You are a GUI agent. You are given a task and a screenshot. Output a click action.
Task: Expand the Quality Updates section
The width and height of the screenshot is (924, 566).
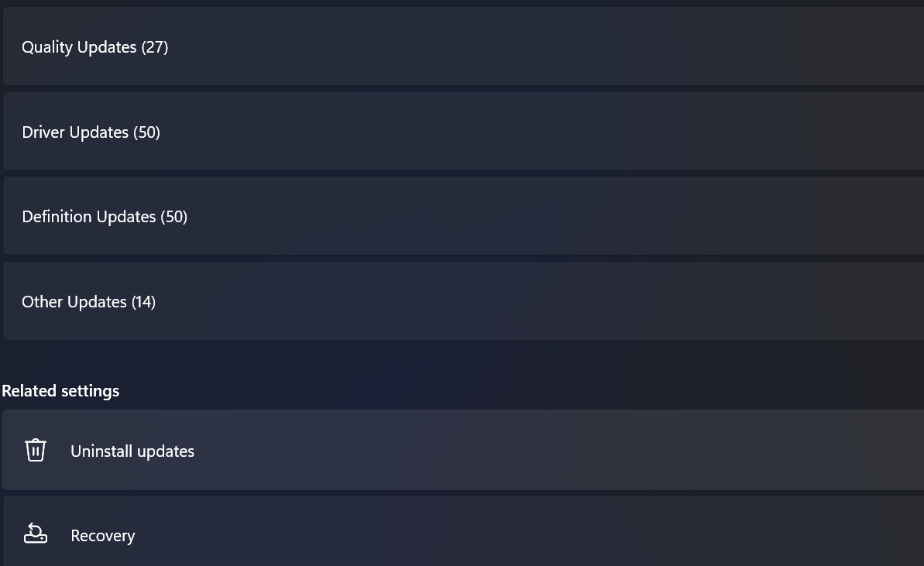tap(465, 47)
